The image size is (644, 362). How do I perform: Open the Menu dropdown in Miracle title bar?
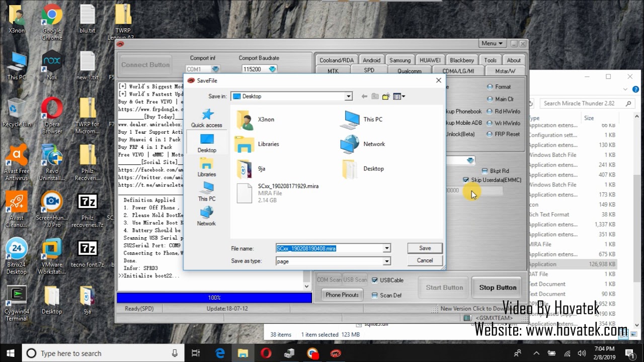pos(492,44)
